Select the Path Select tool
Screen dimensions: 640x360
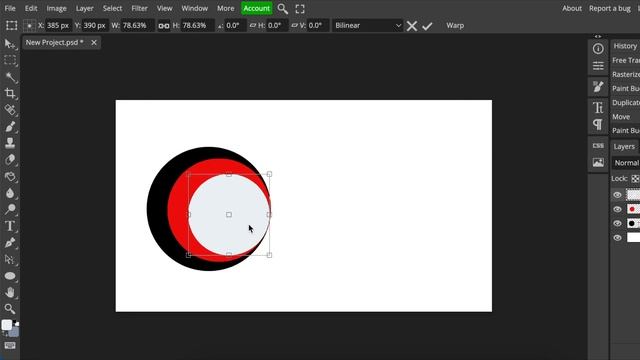pyautogui.click(x=10, y=259)
